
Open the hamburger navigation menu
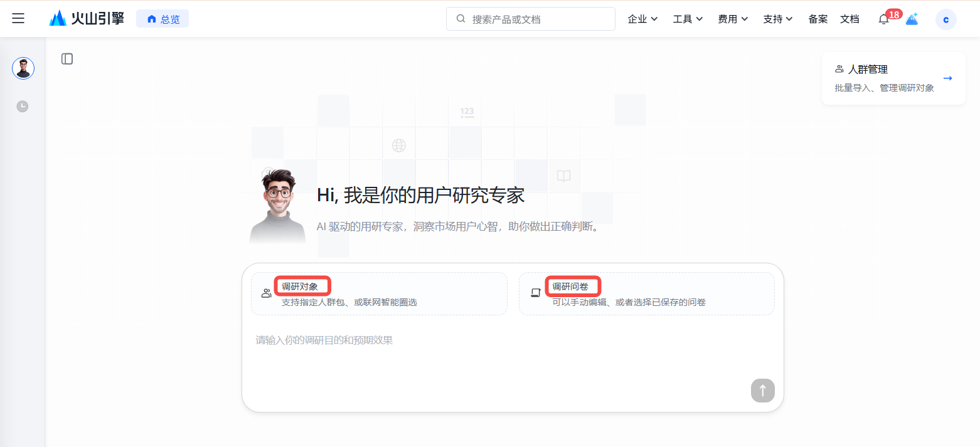tap(18, 19)
